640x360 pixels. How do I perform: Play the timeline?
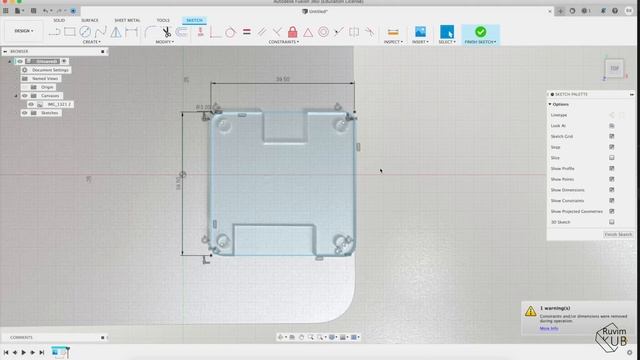(x=24, y=352)
